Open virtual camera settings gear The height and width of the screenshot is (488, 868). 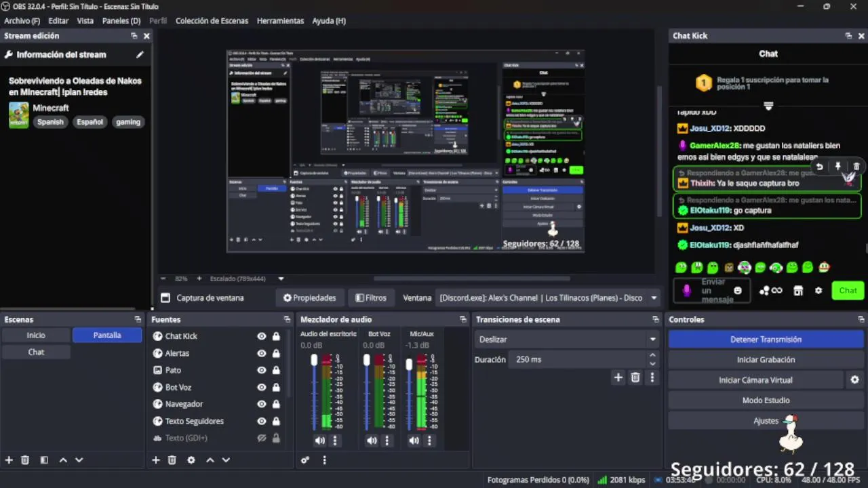855,380
